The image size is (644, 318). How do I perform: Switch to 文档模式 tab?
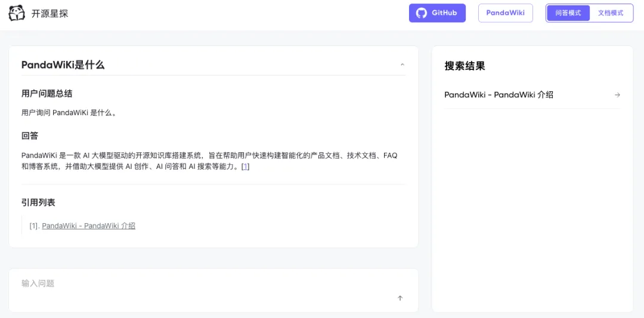611,13
